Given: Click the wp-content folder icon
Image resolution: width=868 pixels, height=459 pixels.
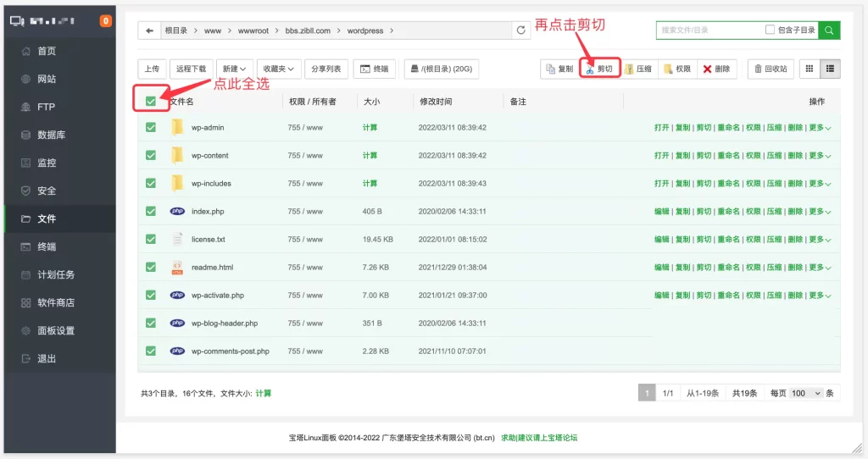Looking at the screenshot, I should pyautogui.click(x=177, y=155).
